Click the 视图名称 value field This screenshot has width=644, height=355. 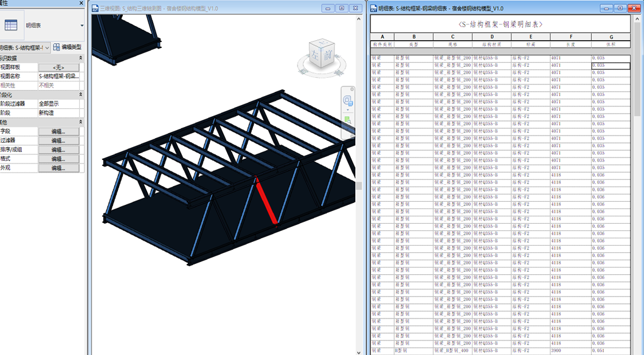tap(58, 77)
